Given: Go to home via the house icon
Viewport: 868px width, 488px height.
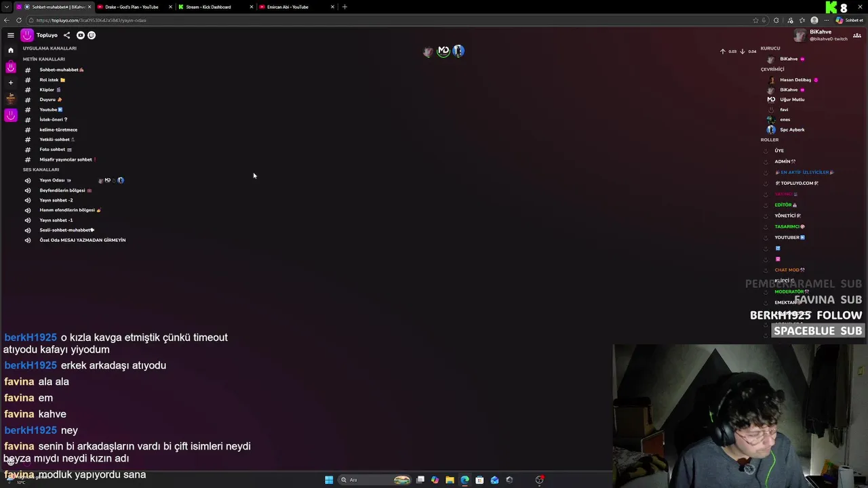Looking at the screenshot, I should tap(11, 50).
